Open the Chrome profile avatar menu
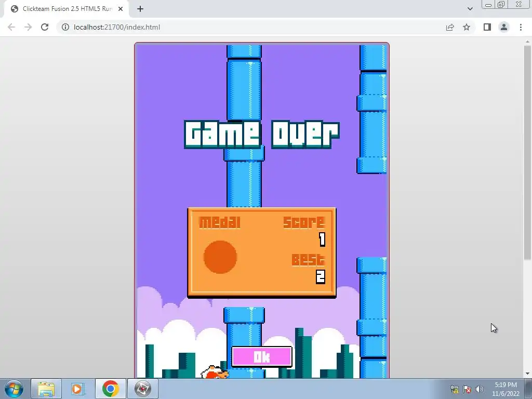The height and width of the screenshot is (399, 532). 504,27
